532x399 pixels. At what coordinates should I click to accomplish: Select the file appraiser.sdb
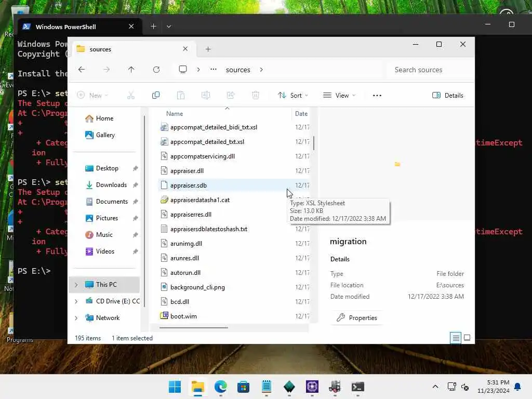[234, 185]
